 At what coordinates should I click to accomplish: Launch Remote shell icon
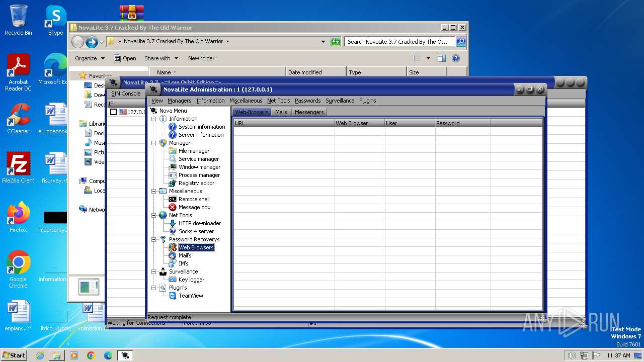tap(173, 199)
